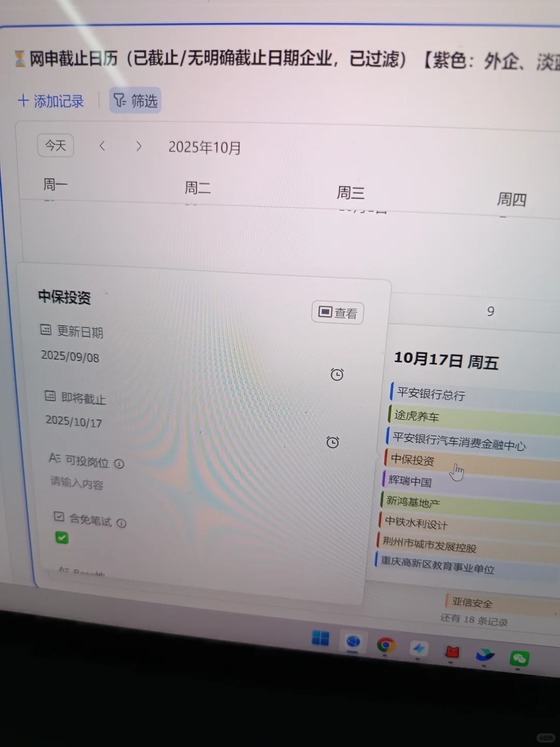The height and width of the screenshot is (747, 560).
Task: Open the 筛选 filter panel
Action: (135, 101)
